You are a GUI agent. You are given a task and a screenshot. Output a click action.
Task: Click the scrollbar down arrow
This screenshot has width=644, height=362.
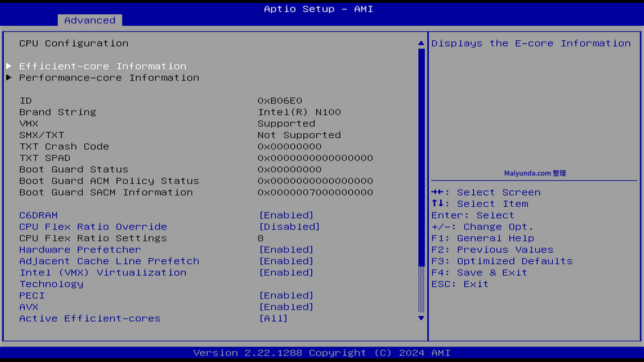pyautogui.click(x=421, y=318)
